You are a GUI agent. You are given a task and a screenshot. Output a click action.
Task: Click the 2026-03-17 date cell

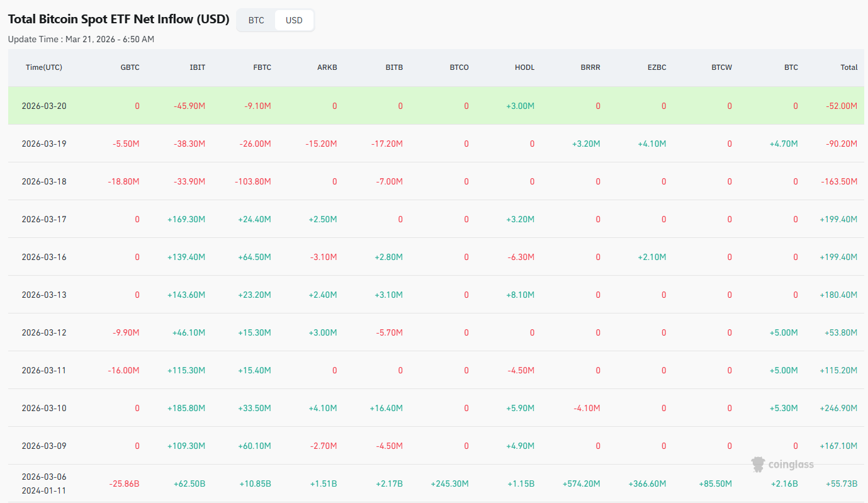[x=44, y=219]
